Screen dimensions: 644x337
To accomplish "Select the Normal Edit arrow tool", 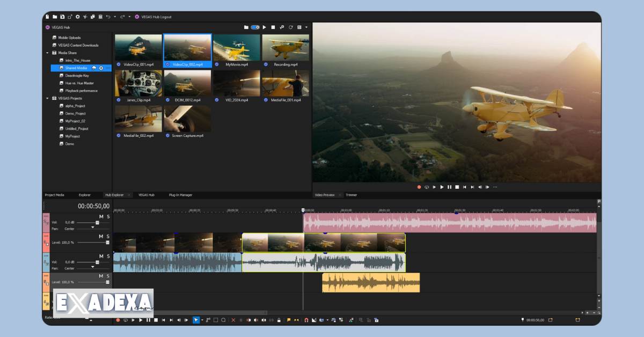I will pyautogui.click(x=196, y=320).
